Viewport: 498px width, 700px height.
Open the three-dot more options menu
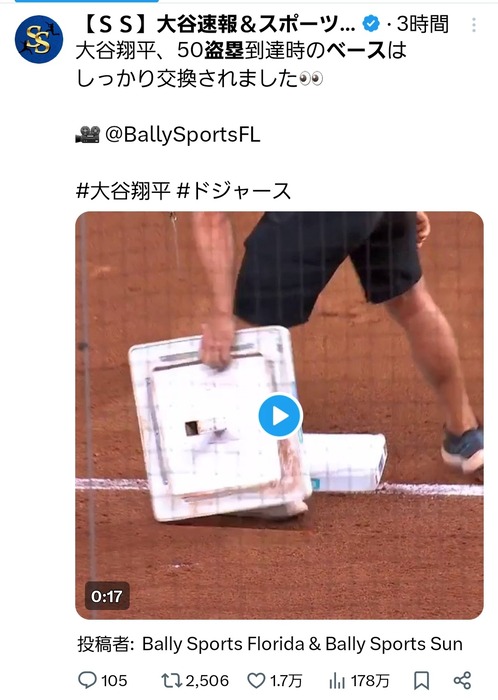pyautogui.click(x=474, y=25)
